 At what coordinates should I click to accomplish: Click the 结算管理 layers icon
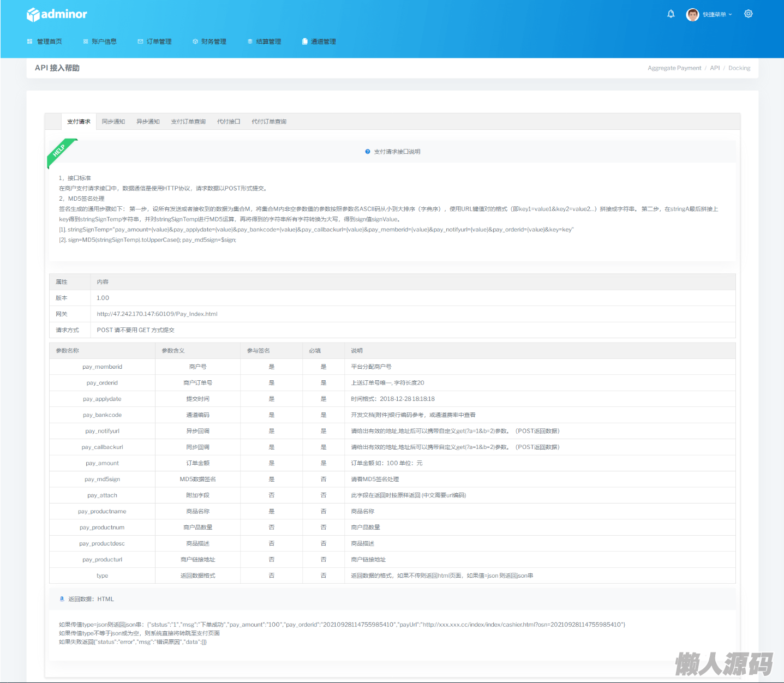pos(250,41)
